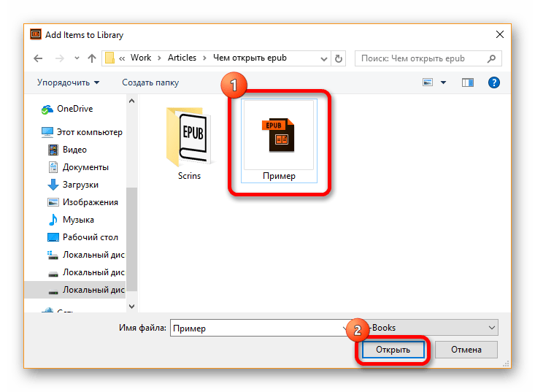Change the view mode icon
The image size is (535, 392).
(428, 82)
